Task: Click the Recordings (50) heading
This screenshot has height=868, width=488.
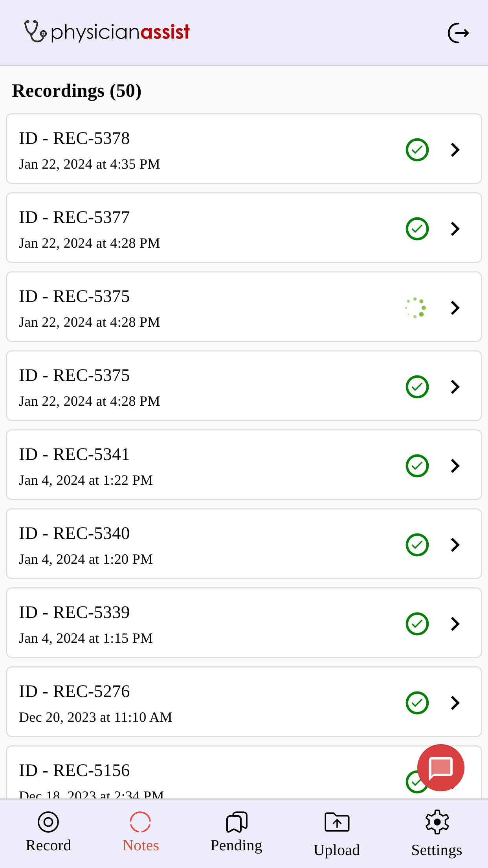Action: point(77,91)
